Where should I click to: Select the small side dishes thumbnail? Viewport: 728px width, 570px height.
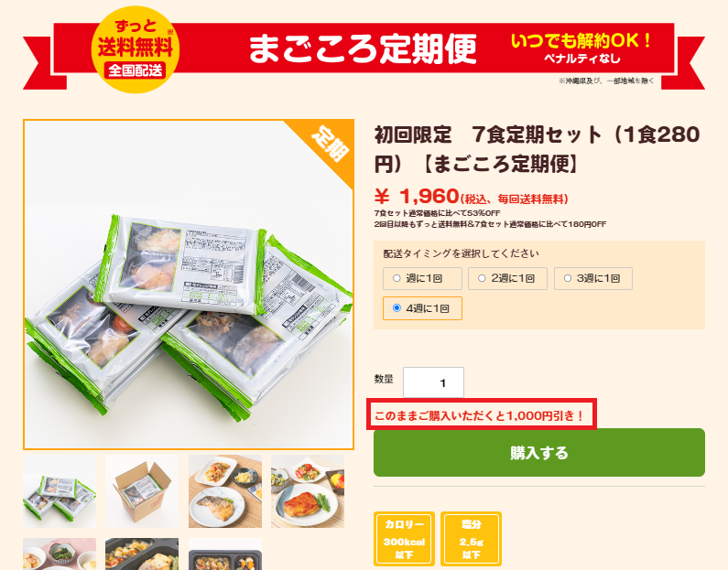60,554
